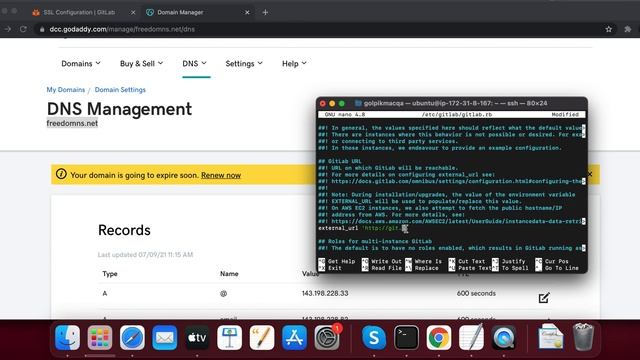Click the Last updated timestamp text
The image size is (640, 360).
point(145,255)
